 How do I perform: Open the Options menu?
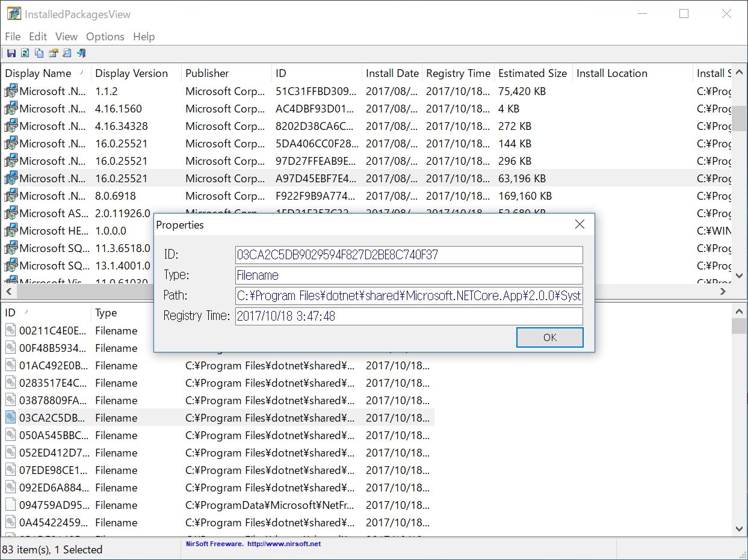[x=105, y=37]
